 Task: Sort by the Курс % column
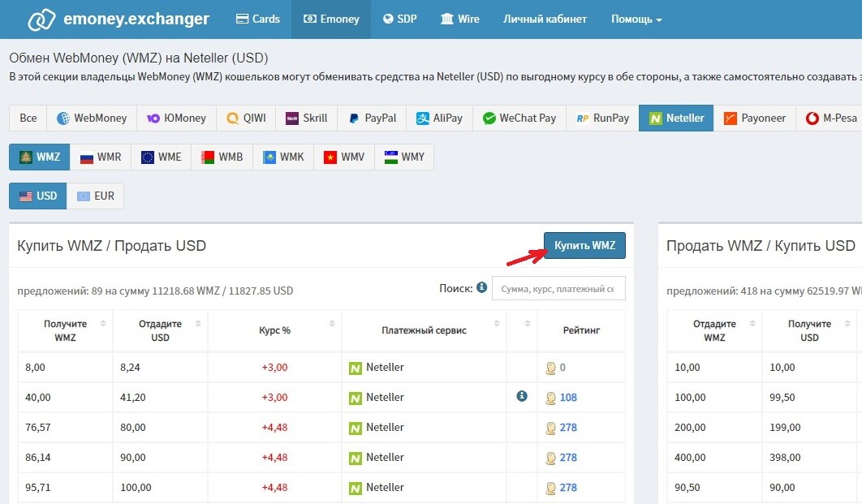(275, 330)
